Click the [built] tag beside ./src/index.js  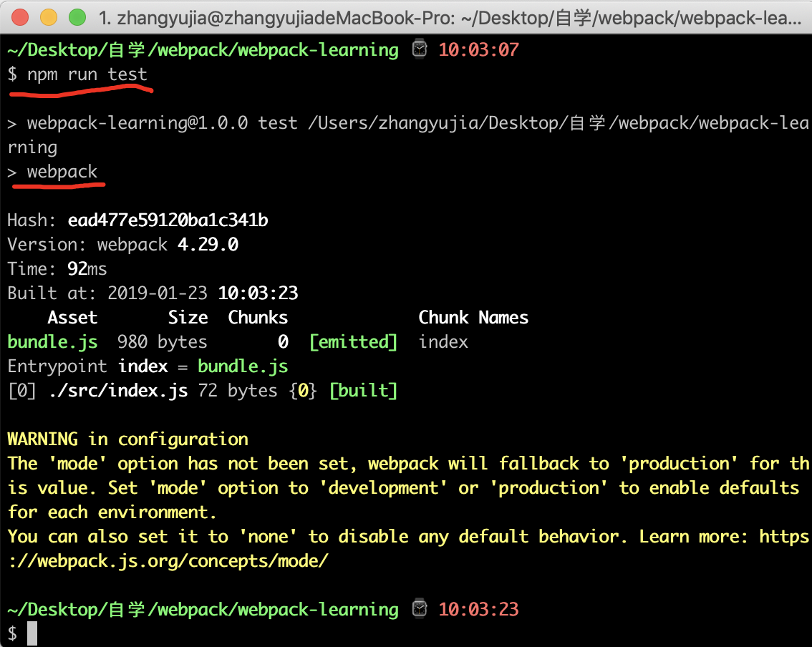(x=363, y=390)
